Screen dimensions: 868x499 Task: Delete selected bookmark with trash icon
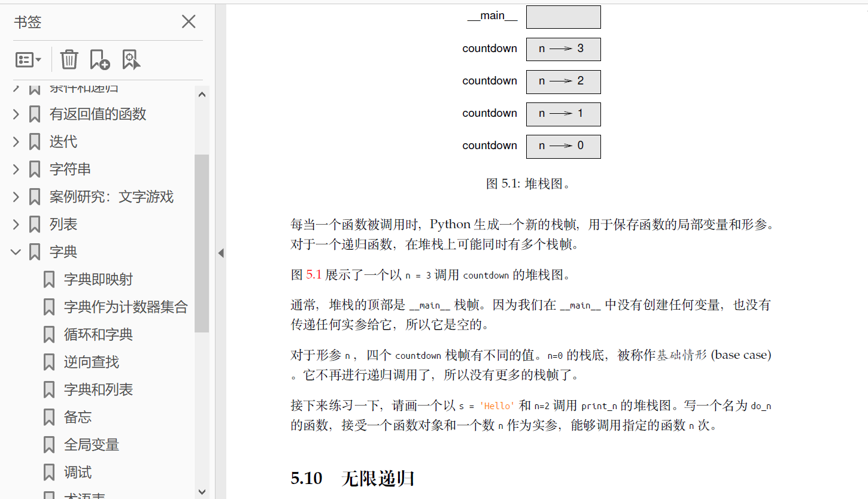[69, 60]
